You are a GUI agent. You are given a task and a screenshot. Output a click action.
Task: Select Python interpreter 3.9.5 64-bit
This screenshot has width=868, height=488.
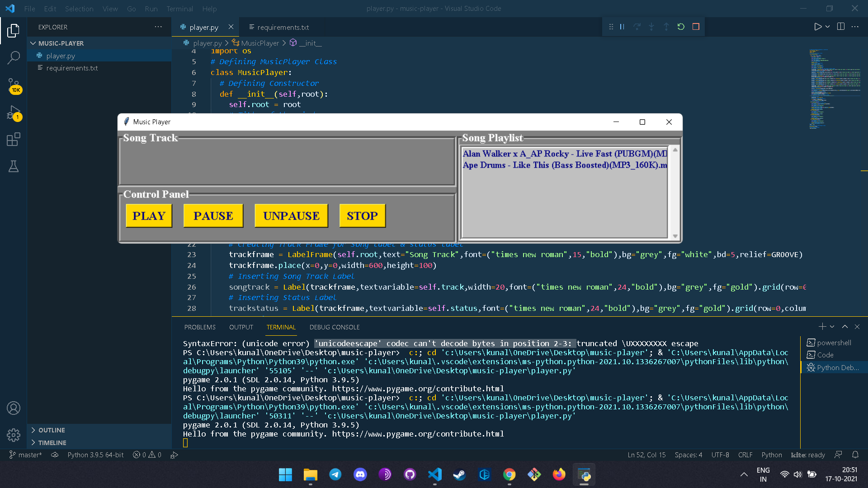click(95, 455)
